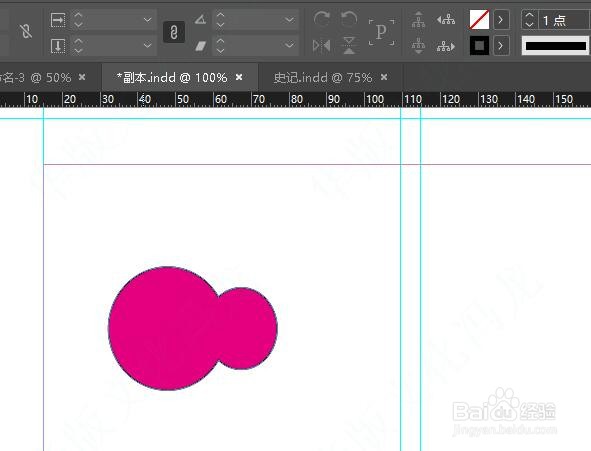Click inside the horizontal scale input field

pyautogui.click(x=113, y=20)
